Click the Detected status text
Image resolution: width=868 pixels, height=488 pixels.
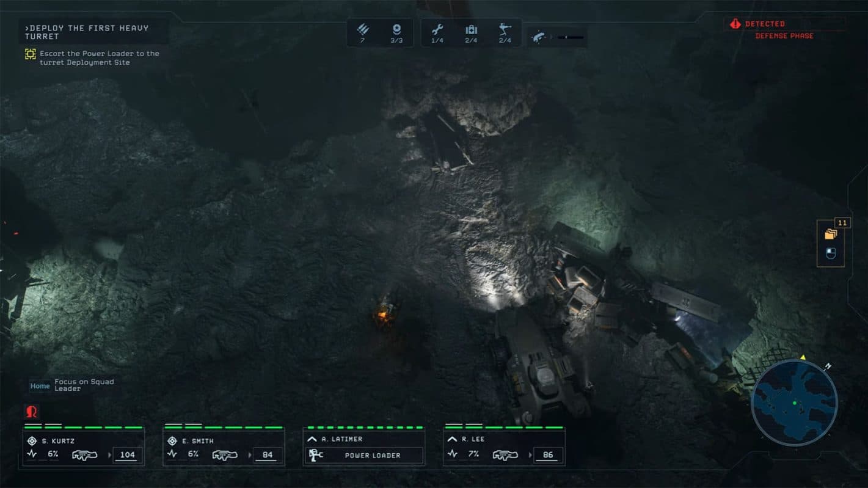(x=765, y=24)
